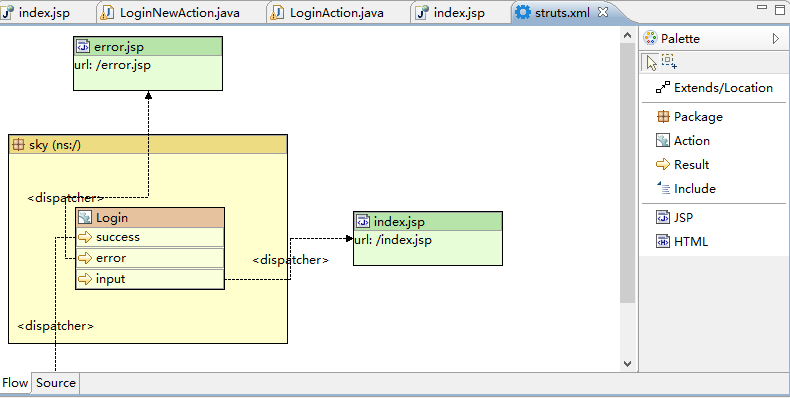This screenshot has width=790, height=398.
Task: Minimize the editor area
Action: coord(762,8)
